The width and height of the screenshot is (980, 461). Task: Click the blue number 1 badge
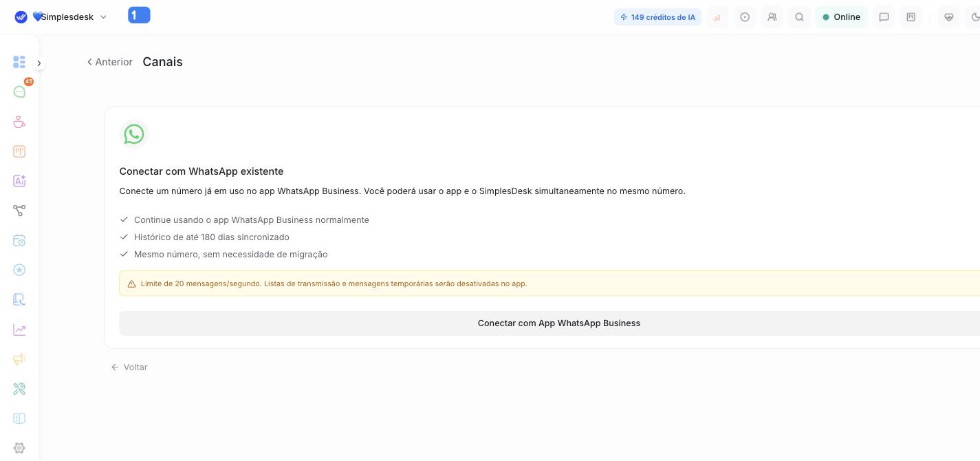(139, 15)
